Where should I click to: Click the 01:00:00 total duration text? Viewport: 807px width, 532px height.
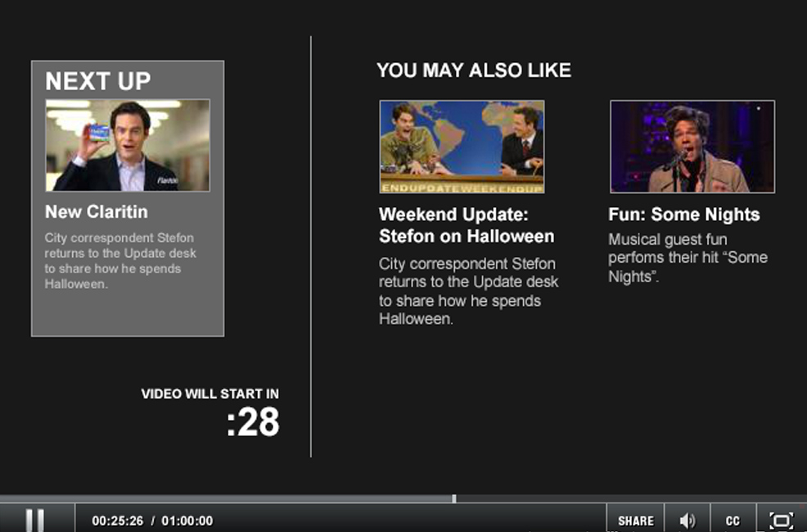click(187, 521)
